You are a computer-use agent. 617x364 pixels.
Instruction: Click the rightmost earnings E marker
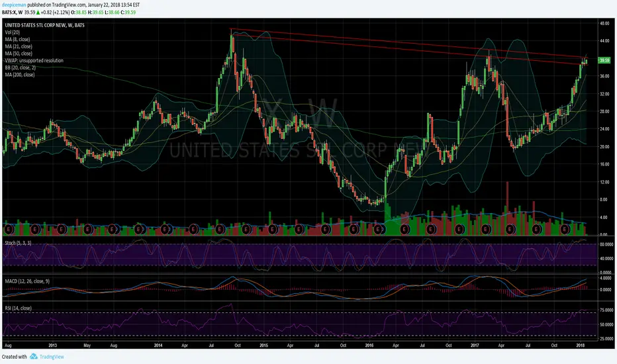(565, 228)
